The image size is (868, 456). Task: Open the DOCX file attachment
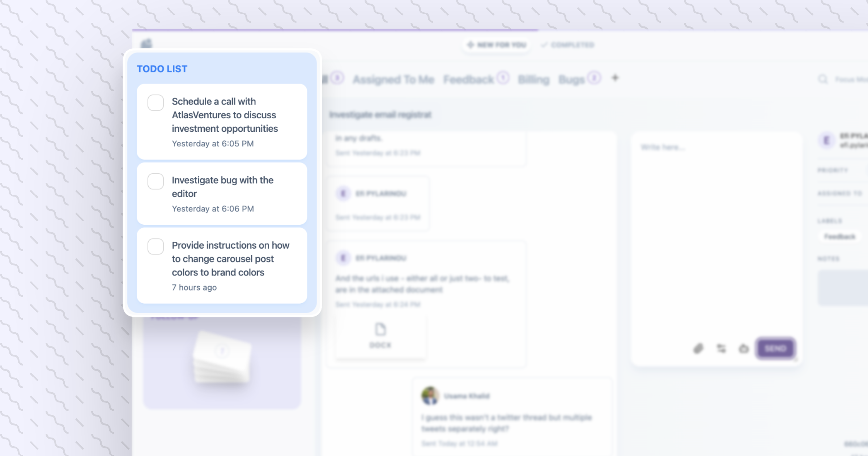[x=380, y=335]
